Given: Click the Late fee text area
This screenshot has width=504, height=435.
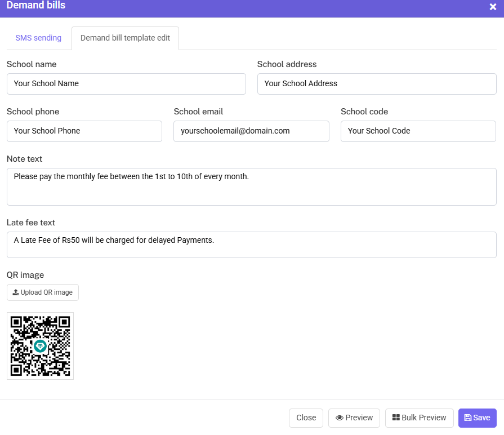Looking at the screenshot, I should [x=252, y=245].
